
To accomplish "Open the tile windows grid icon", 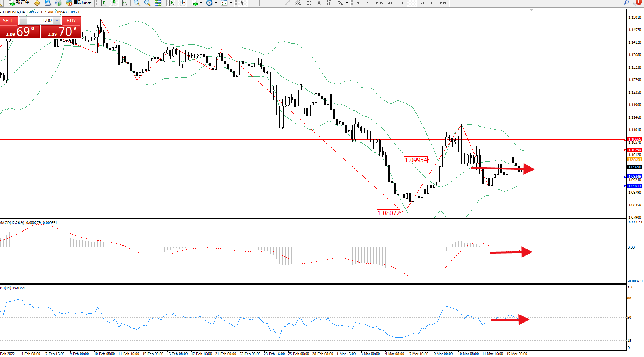I will pos(158,3).
